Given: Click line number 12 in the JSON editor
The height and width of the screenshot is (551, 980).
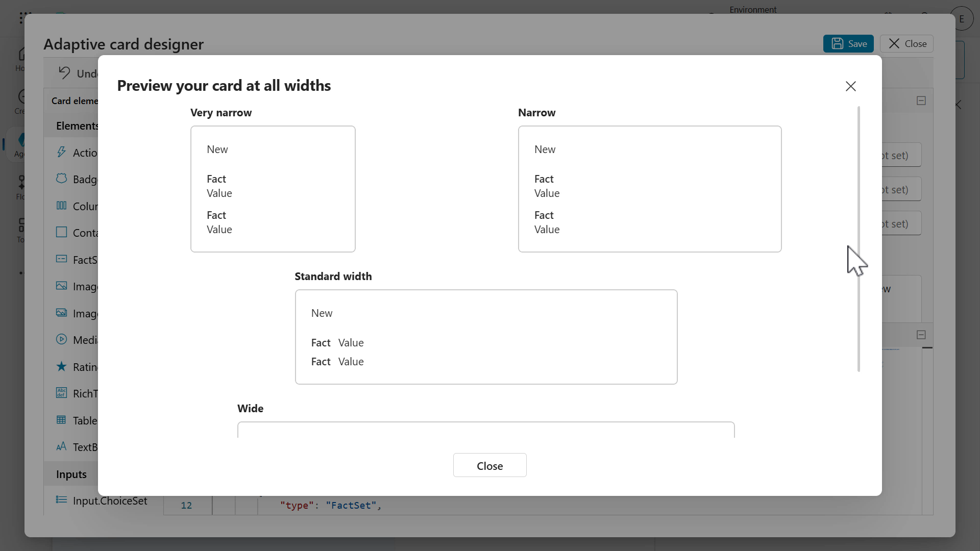Looking at the screenshot, I should pyautogui.click(x=186, y=505).
